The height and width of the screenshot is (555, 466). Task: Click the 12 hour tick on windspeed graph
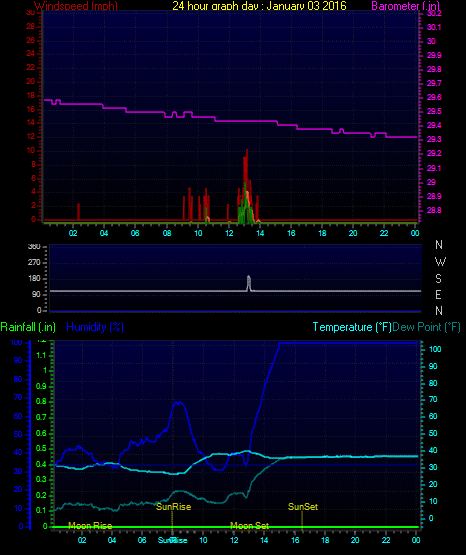coord(229,233)
